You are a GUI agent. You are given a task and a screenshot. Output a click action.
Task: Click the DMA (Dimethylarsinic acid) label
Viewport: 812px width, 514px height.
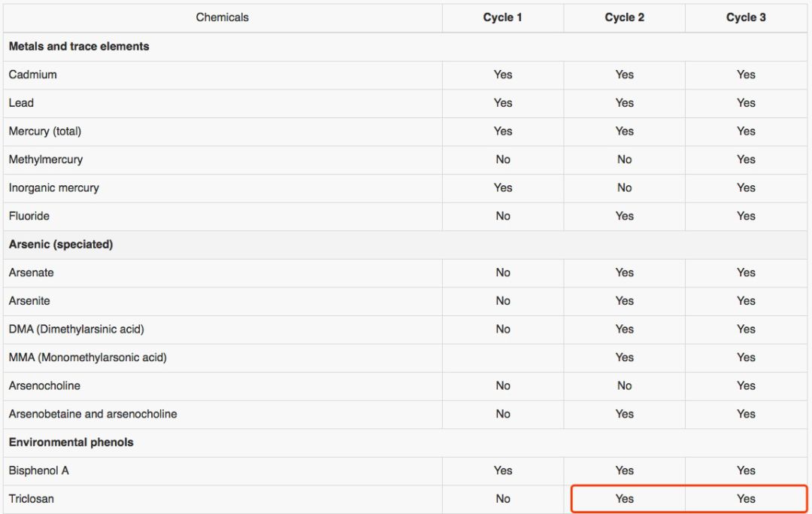tap(77, 329)
